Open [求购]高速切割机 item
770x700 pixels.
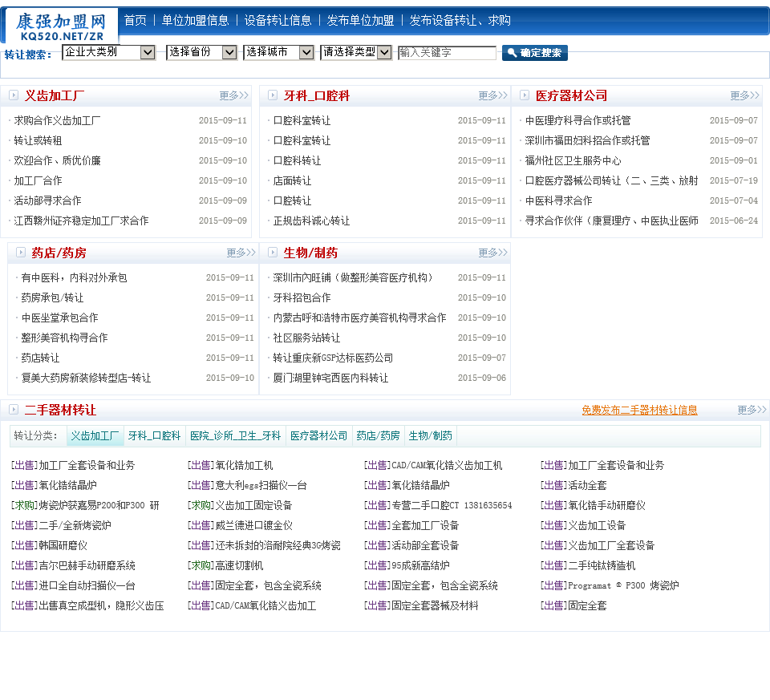click(225, 565)
